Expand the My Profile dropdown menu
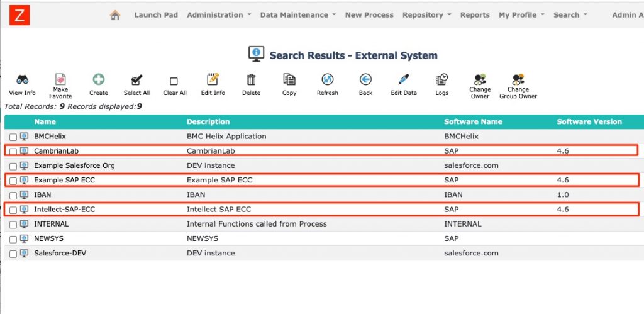 click(x=521, y=15)
